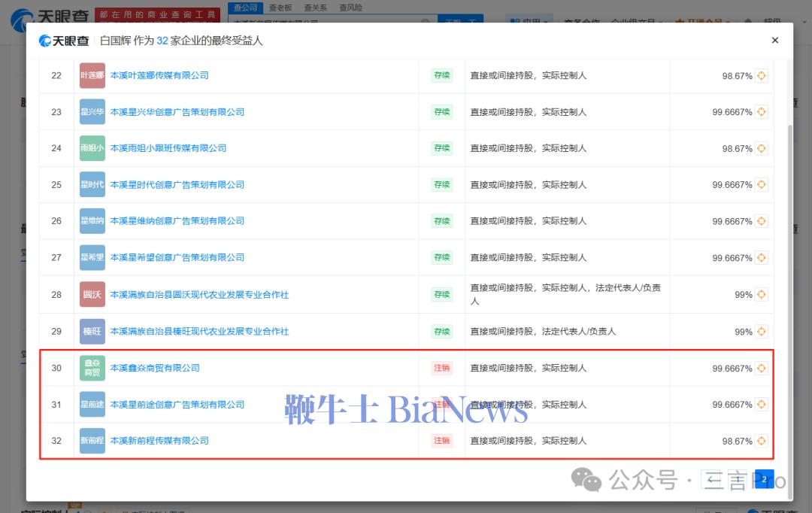Click the 叶莲娜 company logo icon
This screenshot has width=812, height=513.
click(92, 76)
